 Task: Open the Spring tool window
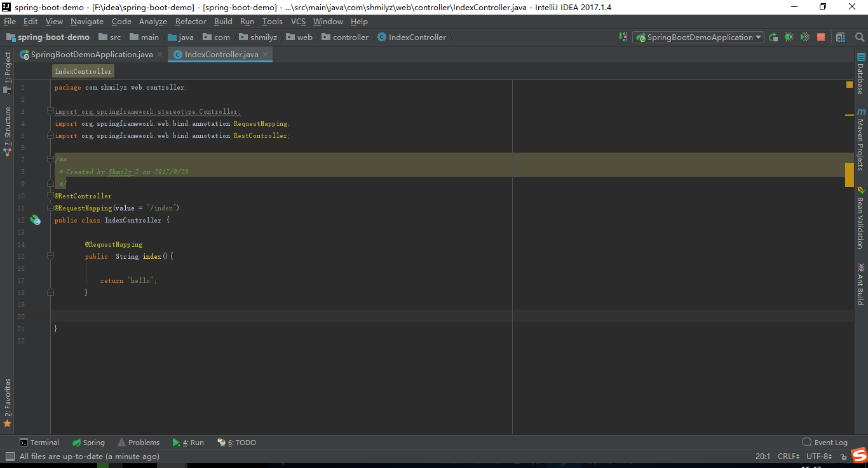88,442
